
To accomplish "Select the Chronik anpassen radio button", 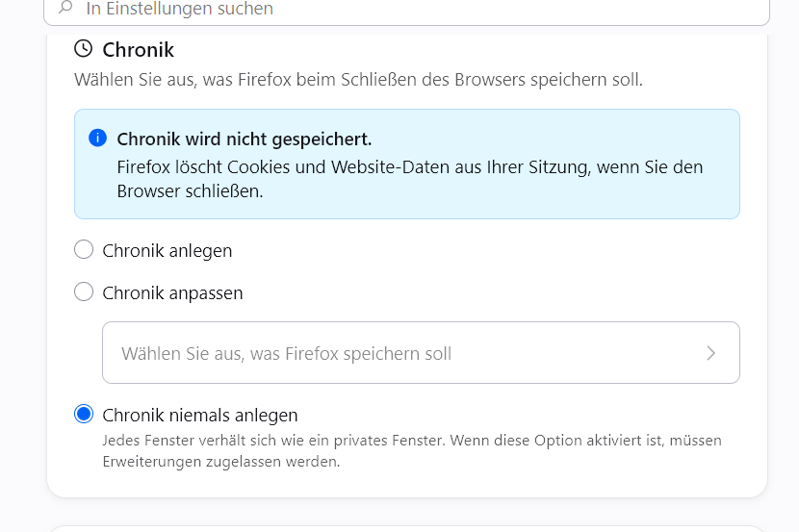I will 84,292.
